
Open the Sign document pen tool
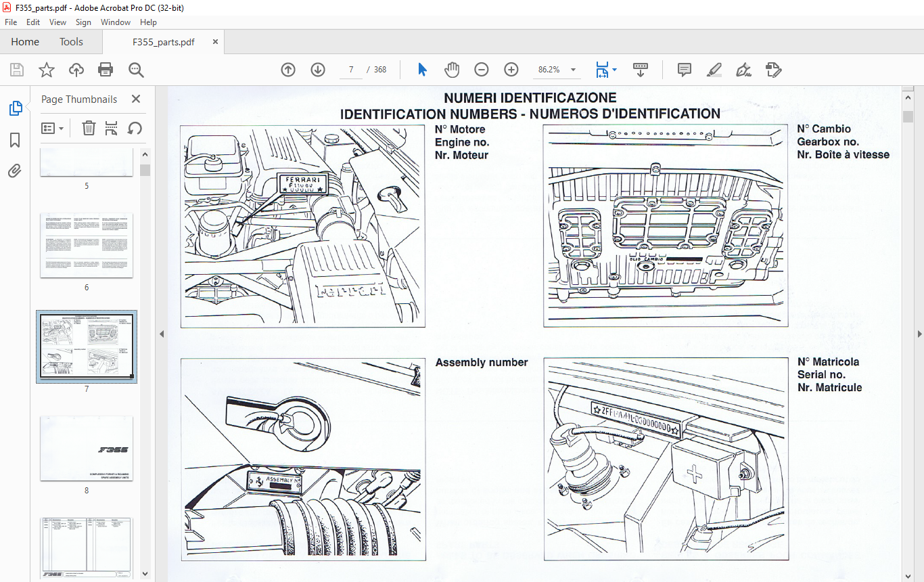click(743, 70)
